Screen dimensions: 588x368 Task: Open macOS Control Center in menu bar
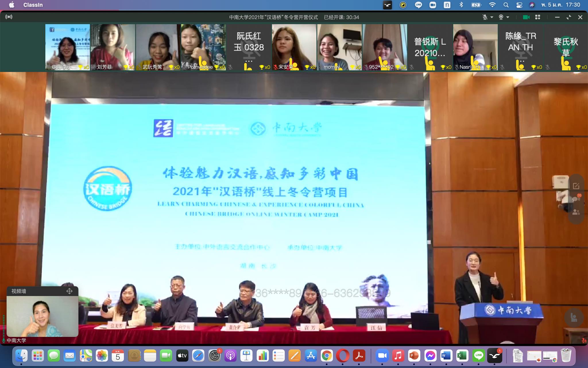click(x=519, y=5)
